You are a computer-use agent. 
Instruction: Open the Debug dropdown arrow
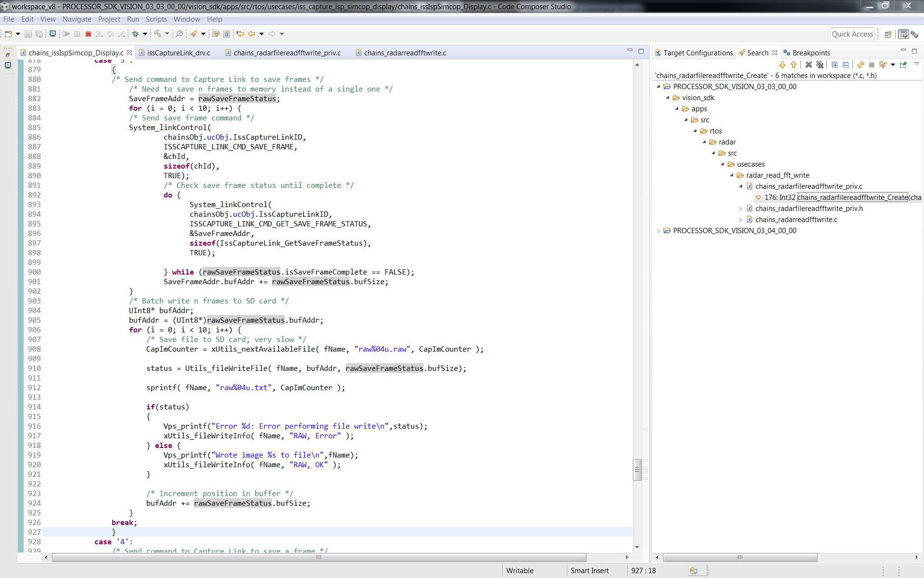(x=145, y=34)
